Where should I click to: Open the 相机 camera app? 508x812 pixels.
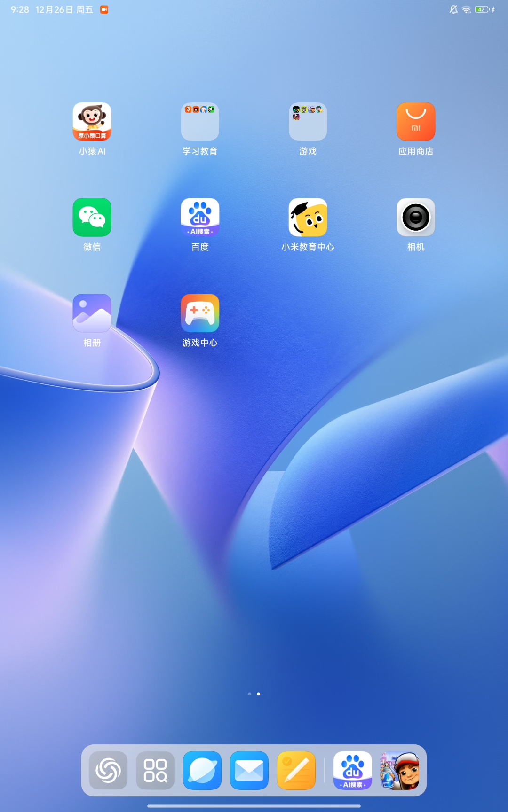pyautogui.click(x=416, y=217)
